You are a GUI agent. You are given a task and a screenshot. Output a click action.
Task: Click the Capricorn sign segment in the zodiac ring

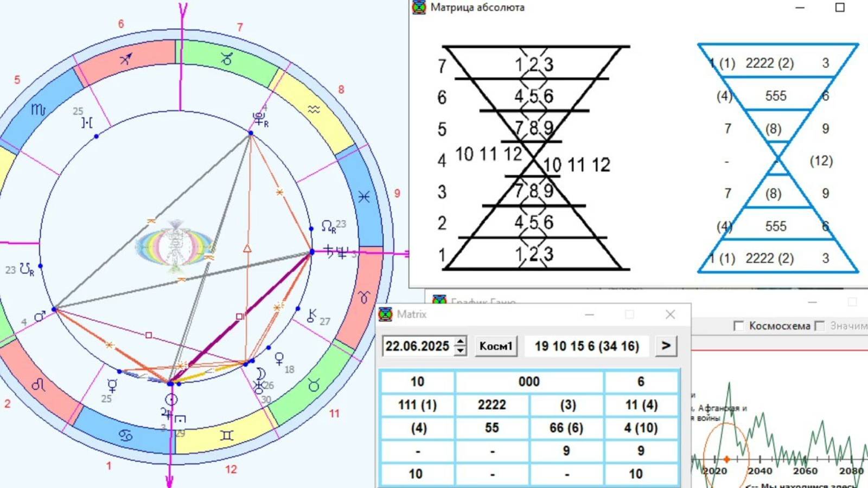(x=227, y=59)
